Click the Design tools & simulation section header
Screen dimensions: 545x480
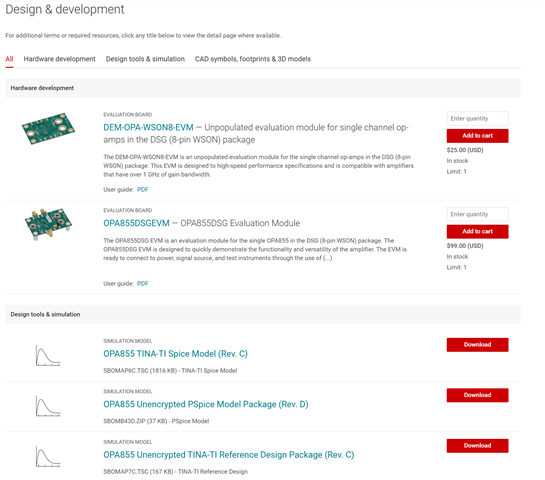click(263, 314)
